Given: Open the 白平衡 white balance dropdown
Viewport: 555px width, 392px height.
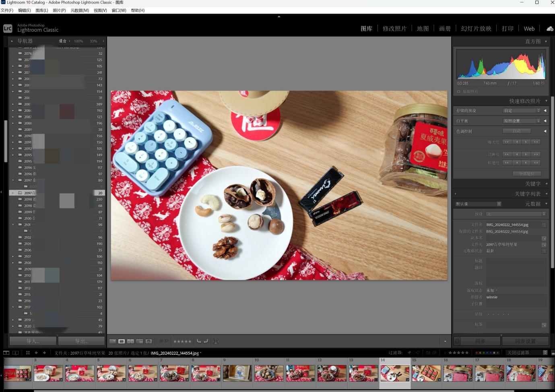Looking at the screenshot, I should [522, 121].
